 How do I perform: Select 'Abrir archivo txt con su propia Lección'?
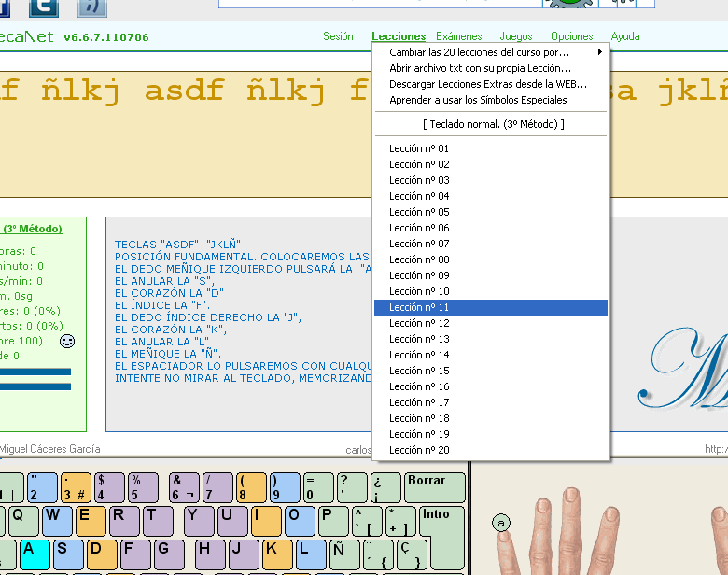(x=480, y=68)
